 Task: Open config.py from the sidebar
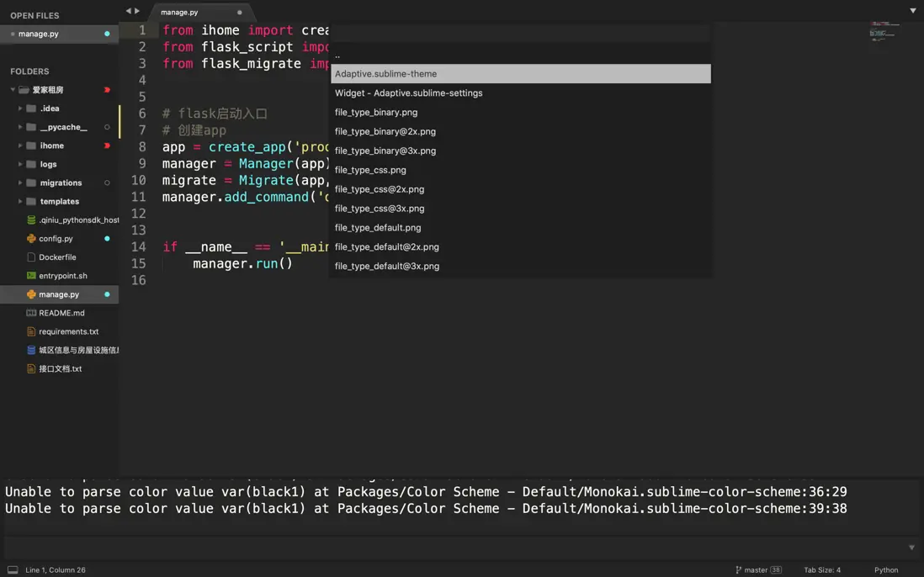pyautogui.click(x=56, y=239)
